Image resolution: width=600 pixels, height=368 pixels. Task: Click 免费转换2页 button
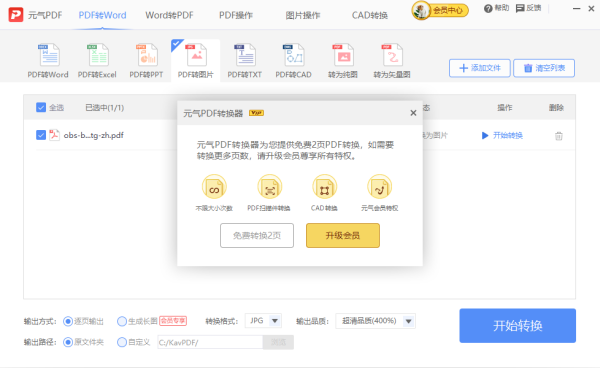coord(257,236)
